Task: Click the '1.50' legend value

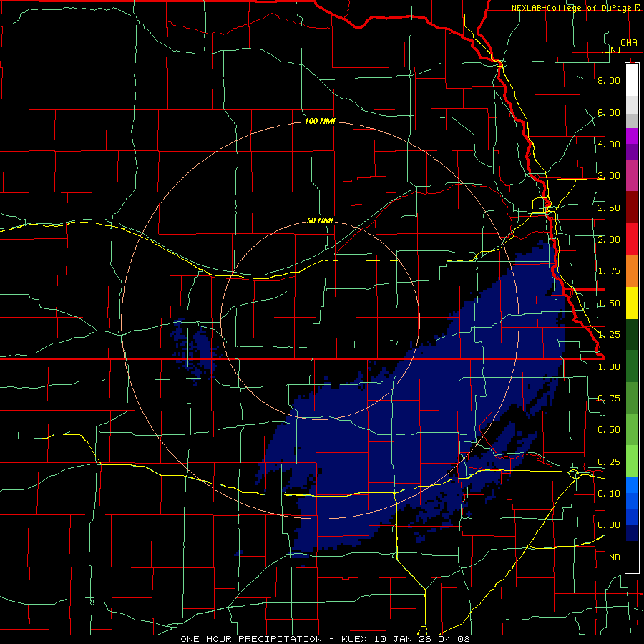Action: [609, 303]
